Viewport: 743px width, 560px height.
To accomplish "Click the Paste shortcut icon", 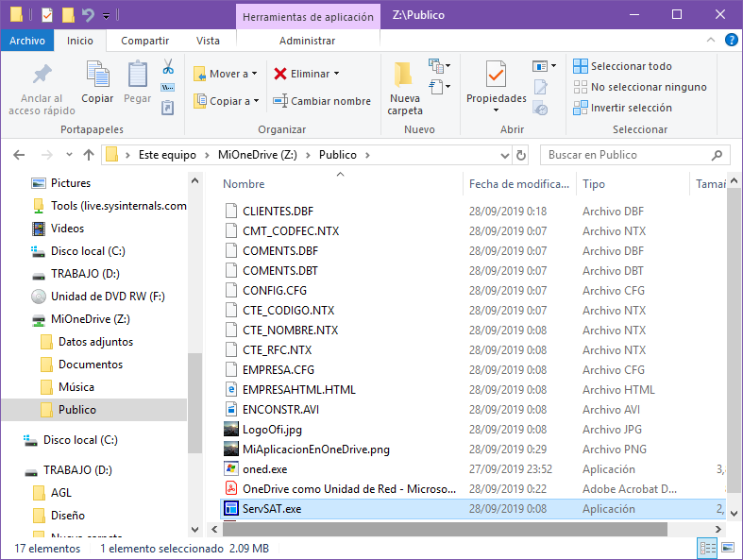I will (168, 108).
